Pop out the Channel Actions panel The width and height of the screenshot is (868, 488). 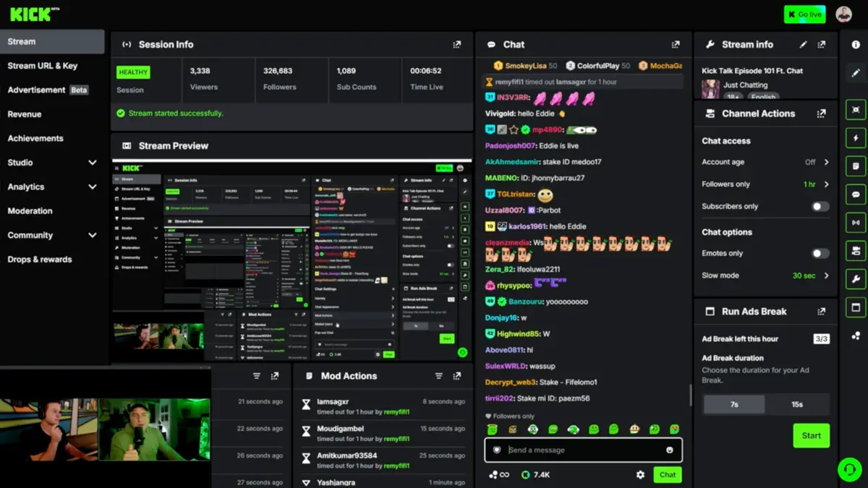821,114
